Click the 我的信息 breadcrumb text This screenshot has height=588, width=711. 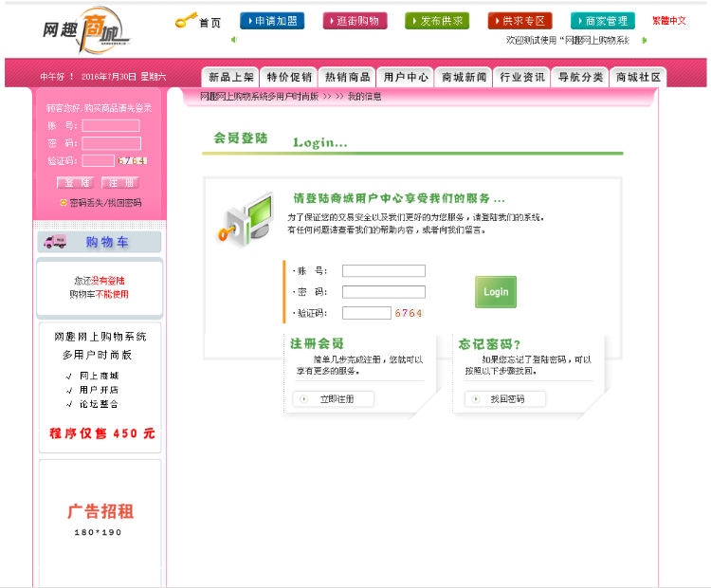(364, 96)
